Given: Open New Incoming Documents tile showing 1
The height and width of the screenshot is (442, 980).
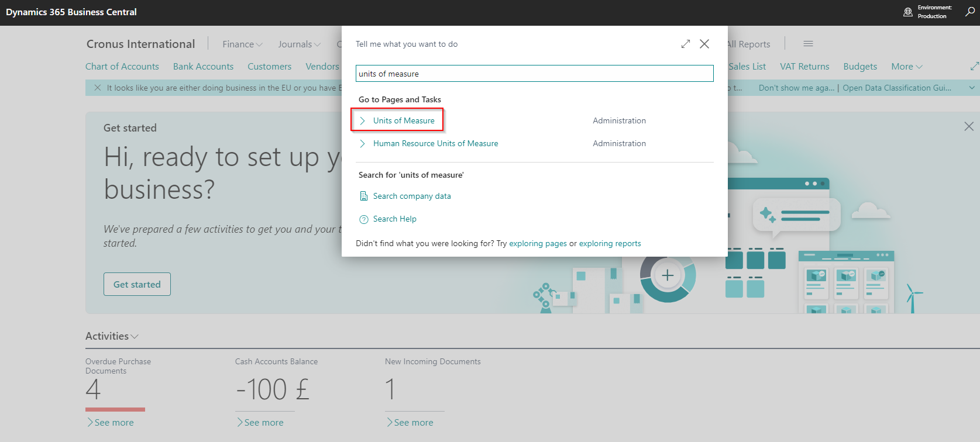Looking at the screenshot, I should pos(433,384).
